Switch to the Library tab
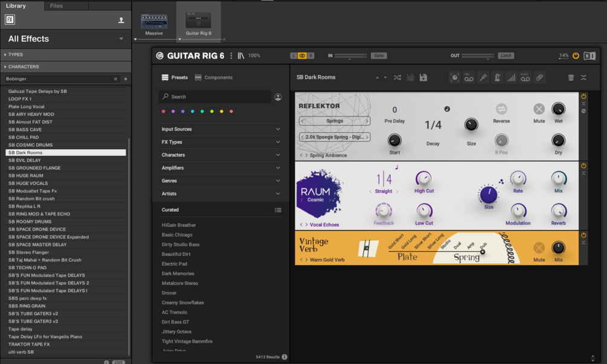The height and width of the screenshot is (364, 607). coord(16,6)
